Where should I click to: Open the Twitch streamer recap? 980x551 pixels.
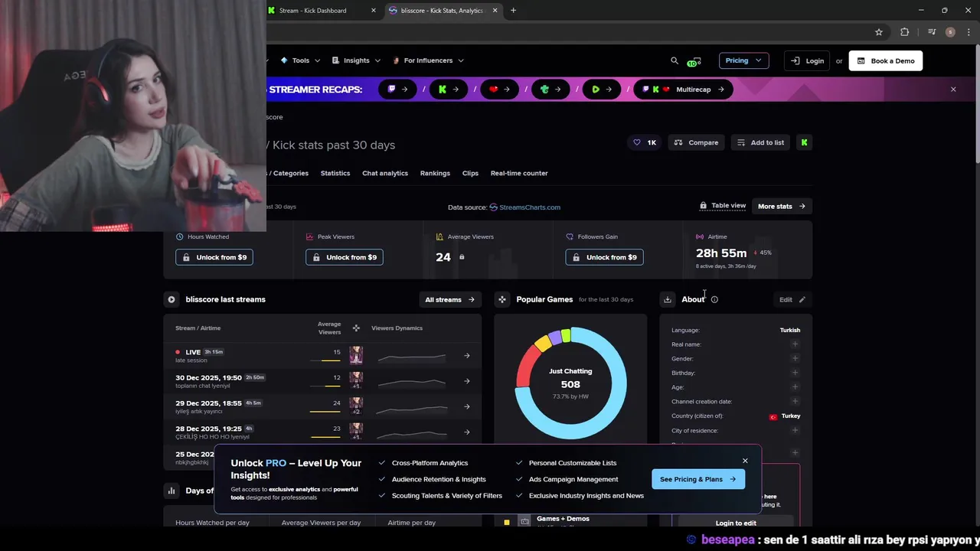coord(398,90)
